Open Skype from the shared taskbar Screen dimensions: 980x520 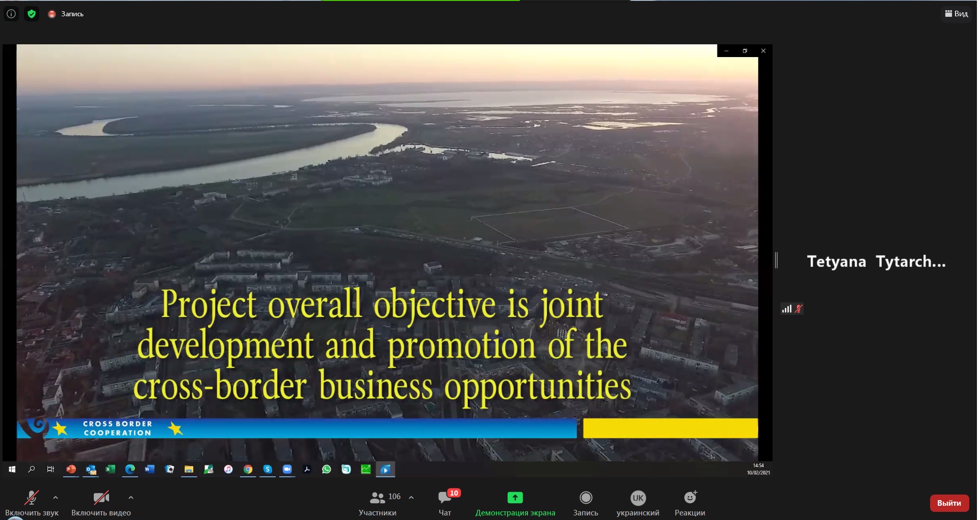click(268, 469)
